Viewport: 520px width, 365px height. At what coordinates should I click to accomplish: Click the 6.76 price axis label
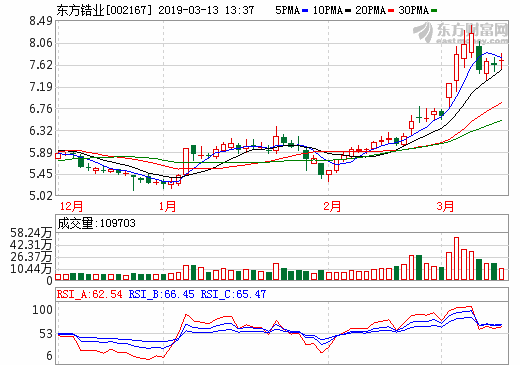pos(41,109)
